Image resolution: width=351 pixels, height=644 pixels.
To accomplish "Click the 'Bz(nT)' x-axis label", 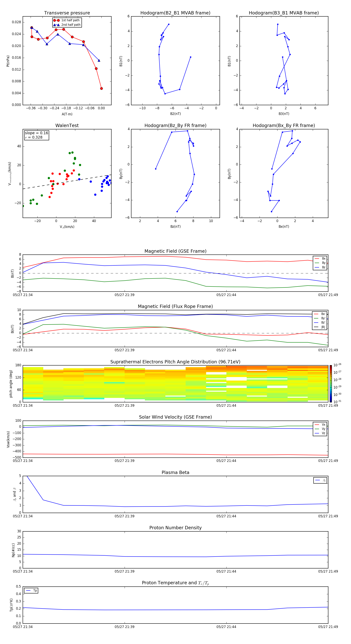I will tap(175, 227).
